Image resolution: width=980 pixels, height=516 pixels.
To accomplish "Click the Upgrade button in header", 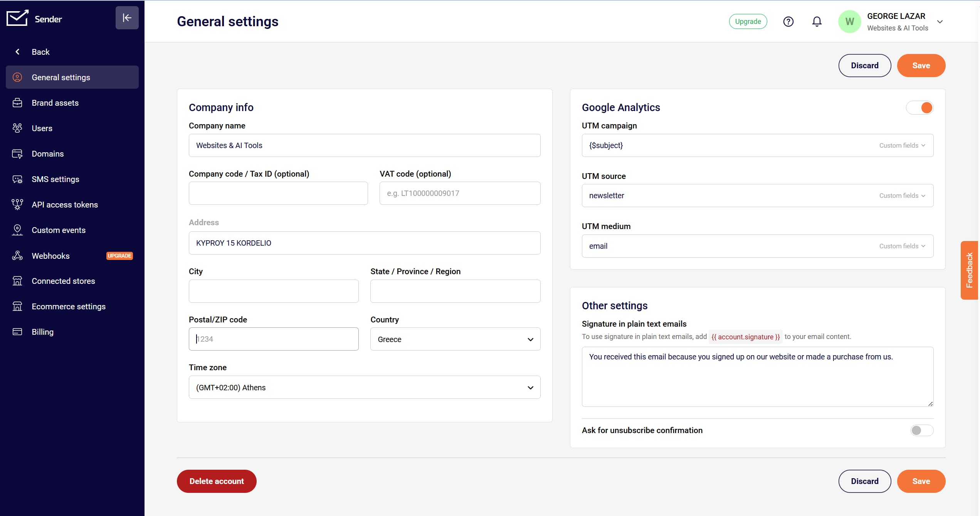I will [x=748, y=22].
